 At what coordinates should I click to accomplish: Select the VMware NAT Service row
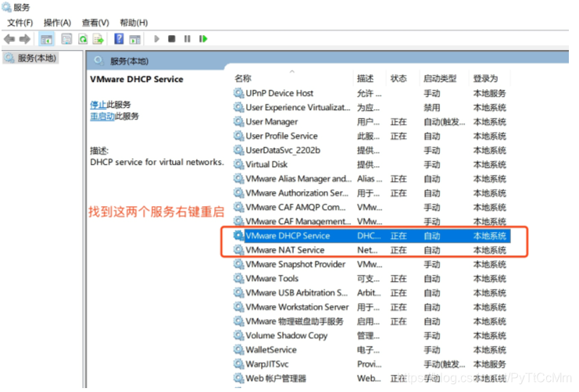[371, 250]
